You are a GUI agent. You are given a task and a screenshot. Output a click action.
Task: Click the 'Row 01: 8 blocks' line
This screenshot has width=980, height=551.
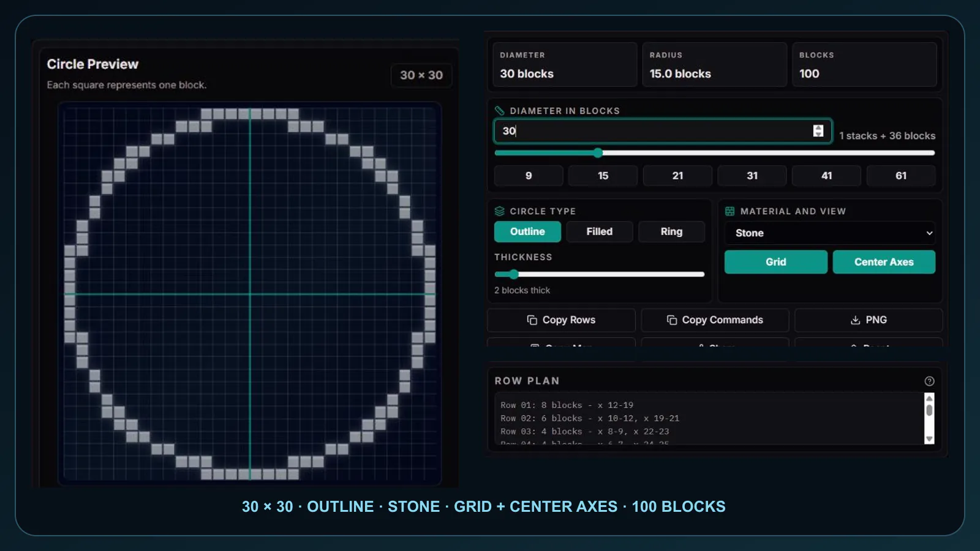click(x=567, y=405)
